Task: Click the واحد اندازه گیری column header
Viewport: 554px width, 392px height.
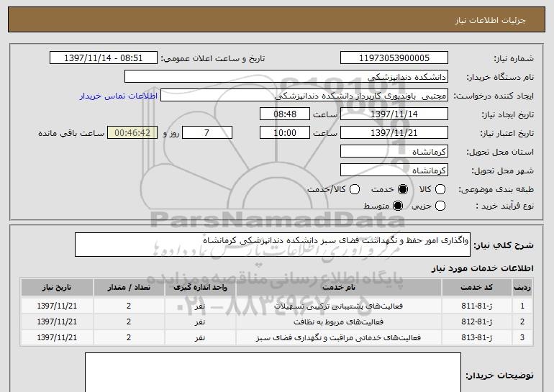Action: [200, 288]
